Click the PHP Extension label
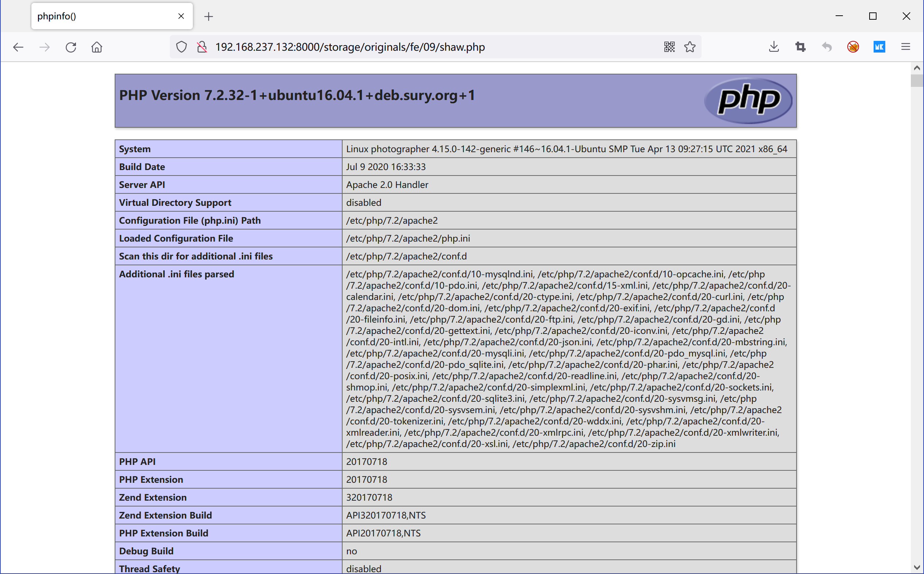The width and height of the screenshot is (924, 574). coord(151,479)
